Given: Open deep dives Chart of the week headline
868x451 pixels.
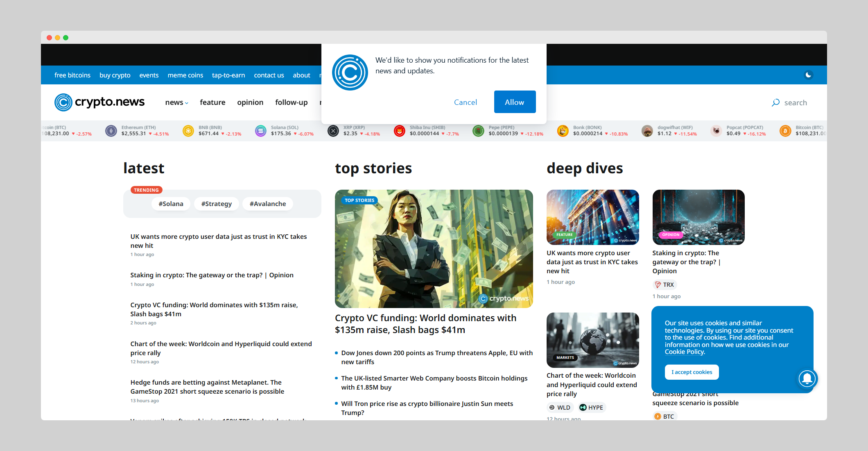Looking at the screenshot, I should pyautogui.click(x=592, y=385).
